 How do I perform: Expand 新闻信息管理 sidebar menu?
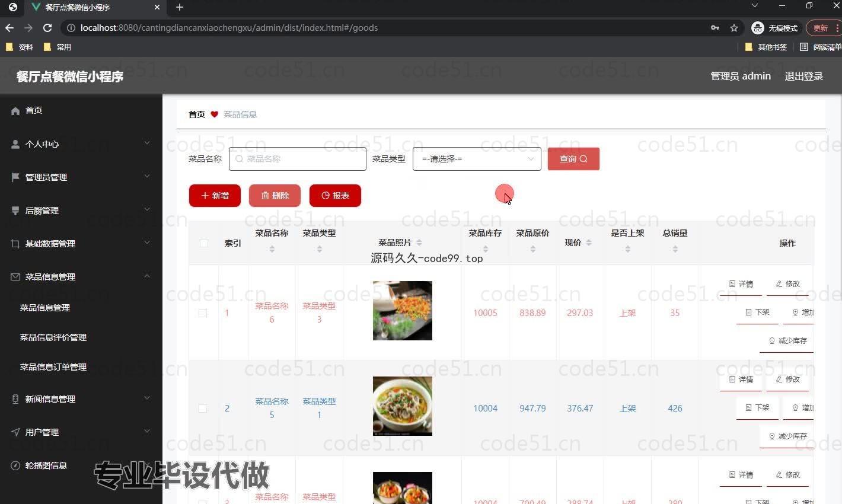[147, 398]
